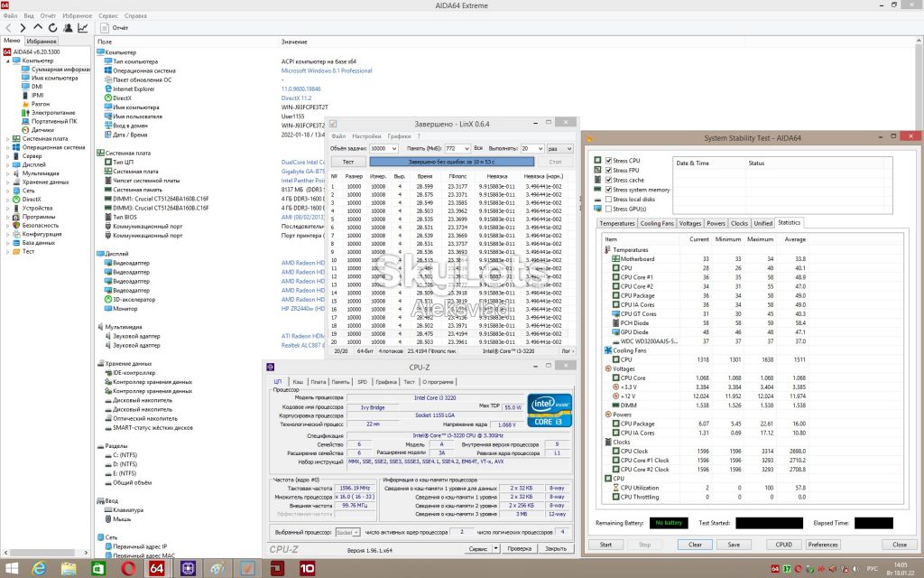924x578 pixels.
Task: Switch to the SPD tab in CPU-Z
Action: (363, 382)
